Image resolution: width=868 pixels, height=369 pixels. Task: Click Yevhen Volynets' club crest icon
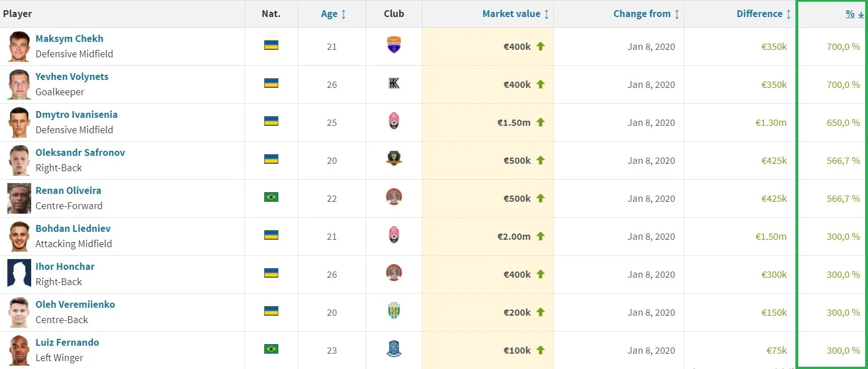tap(393, 83)
